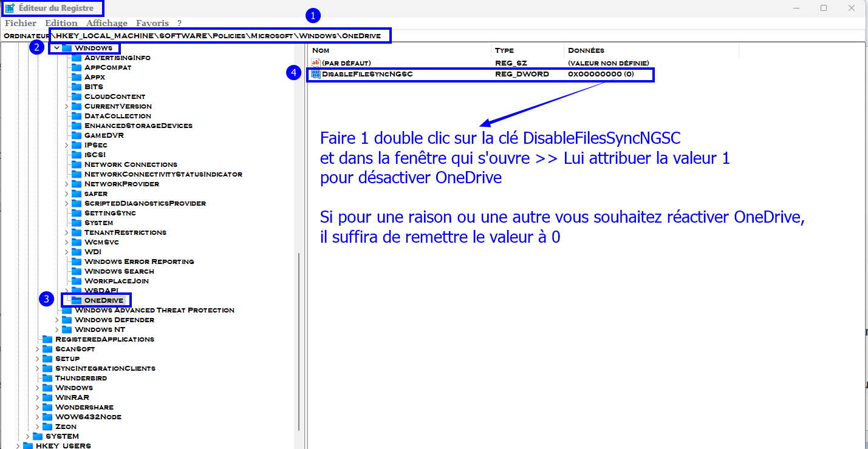This screenshot has height=449, width=868.
Task: Expand the ScanSoft key
Action: pyautogui.click(x=38, y=349)
